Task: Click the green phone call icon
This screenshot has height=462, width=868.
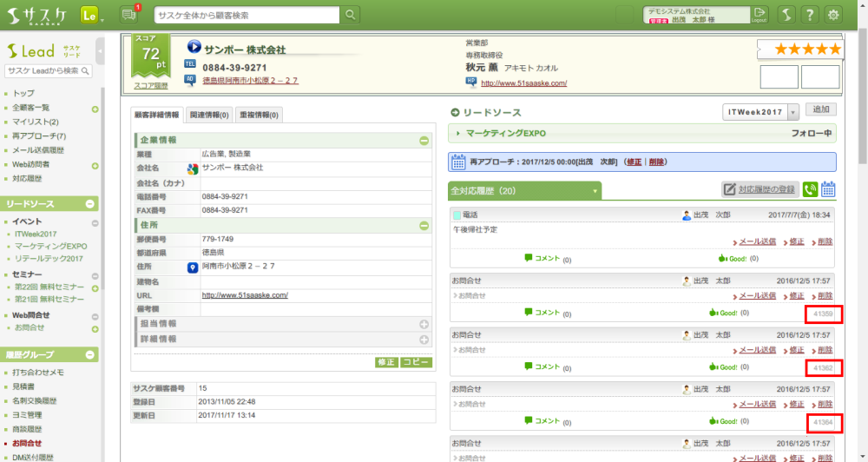Action: [810, 189]
